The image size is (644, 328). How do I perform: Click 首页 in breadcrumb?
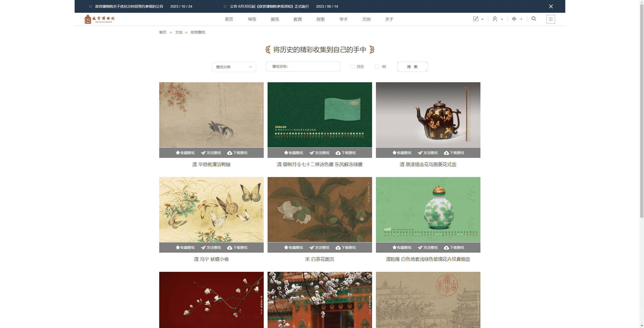click(x=163, y=32)
